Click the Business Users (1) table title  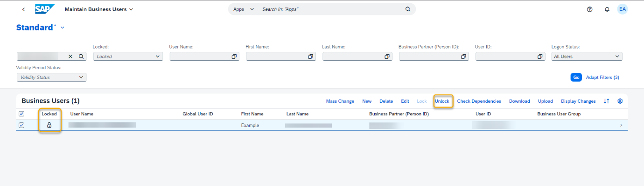coord(50,101)
